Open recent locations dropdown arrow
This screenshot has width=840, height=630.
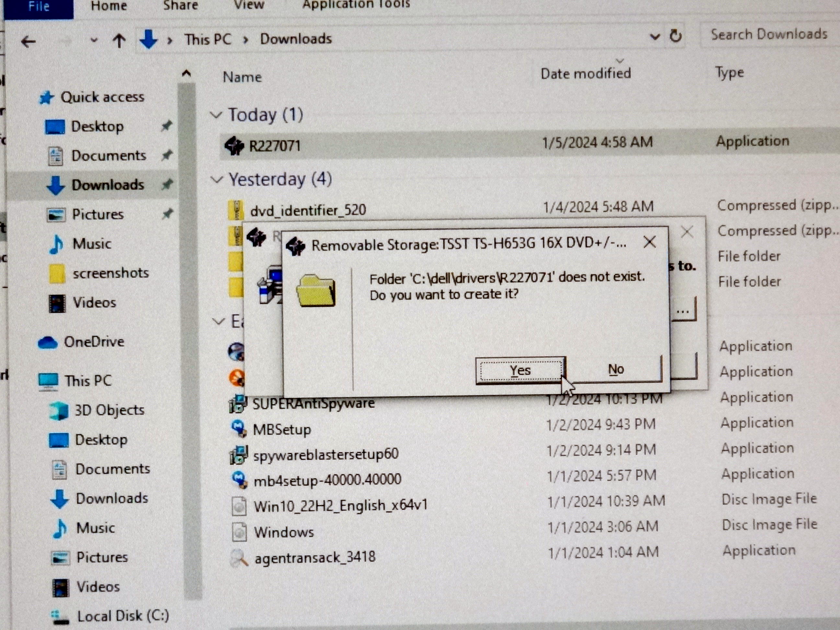[94, 40]
